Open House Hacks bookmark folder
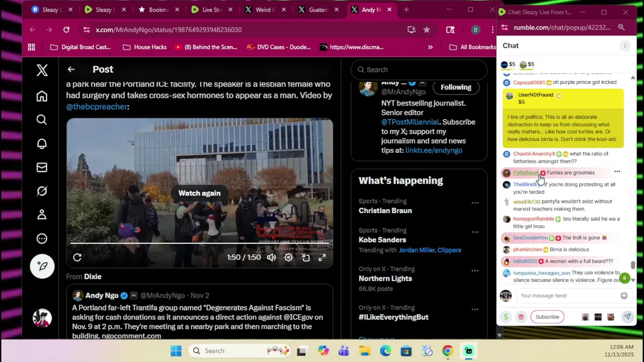 (145, 47)
